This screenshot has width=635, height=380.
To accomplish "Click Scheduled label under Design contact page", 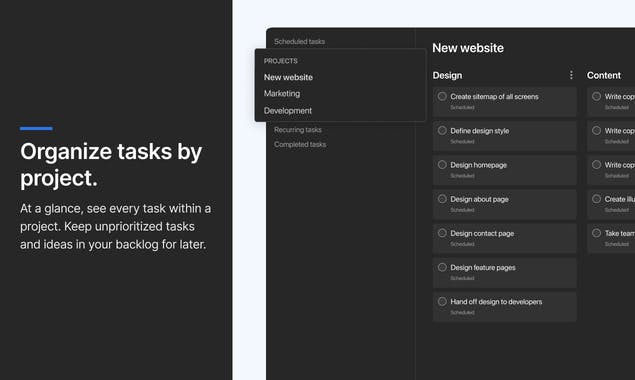I will click(x=462, y=244).
